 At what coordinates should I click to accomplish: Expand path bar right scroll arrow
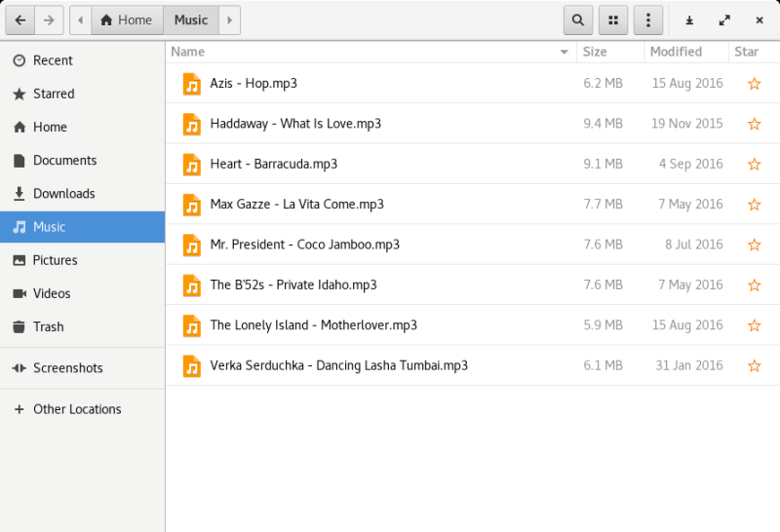229,19
